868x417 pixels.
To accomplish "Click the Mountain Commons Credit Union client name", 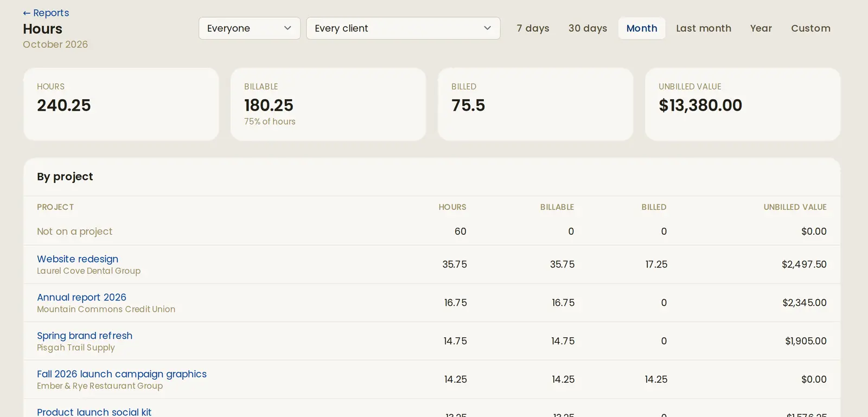I will pos(106,309).
